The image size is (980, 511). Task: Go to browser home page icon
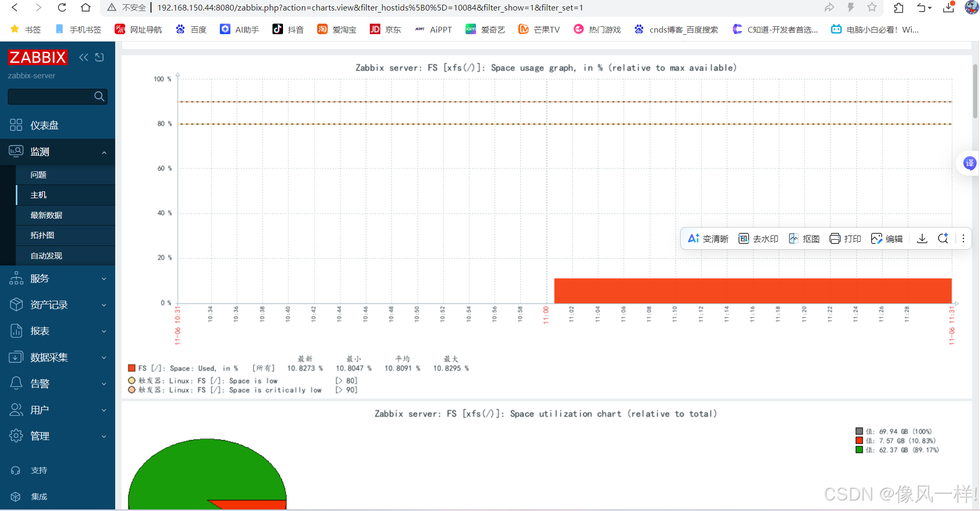point(85,7)
